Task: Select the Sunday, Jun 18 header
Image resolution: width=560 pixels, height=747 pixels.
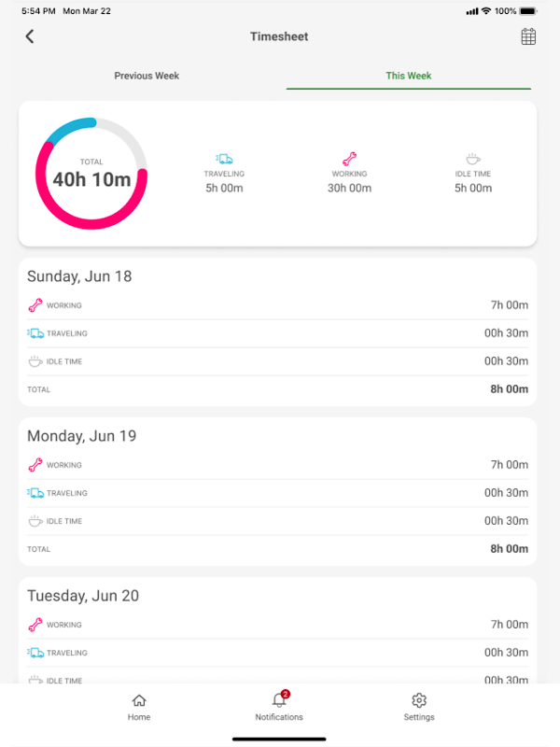Action: click(79, 276)
